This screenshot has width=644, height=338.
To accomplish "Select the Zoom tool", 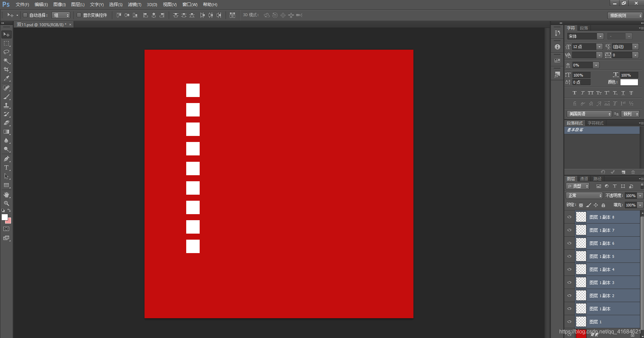I will [x=6, y=203].
